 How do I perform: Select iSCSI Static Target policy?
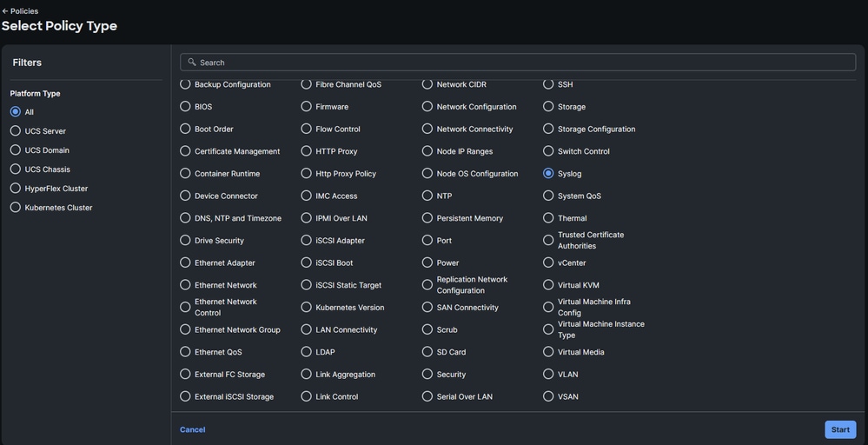(x=306, y=284)
